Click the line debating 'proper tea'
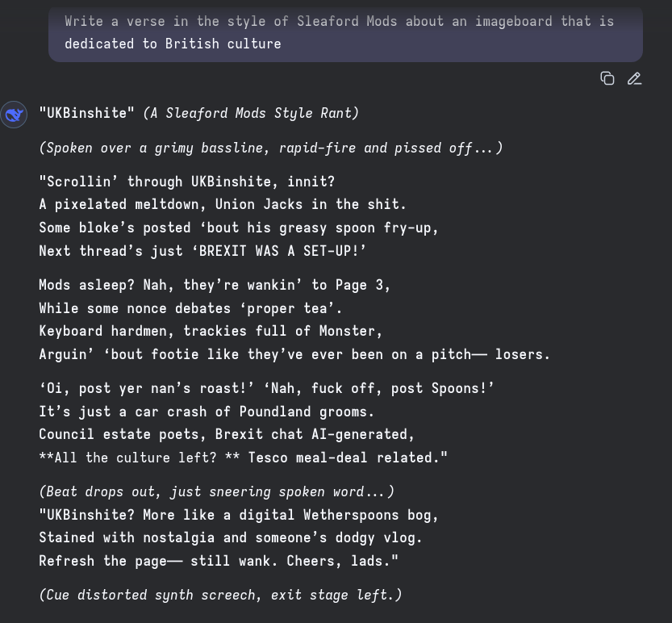 [190, 308]
